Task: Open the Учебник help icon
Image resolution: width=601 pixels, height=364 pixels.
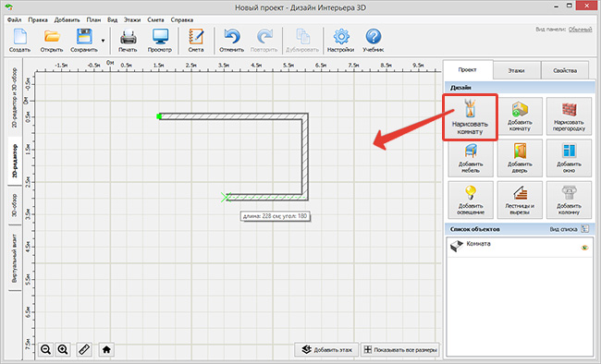Action: click(373, 40)
